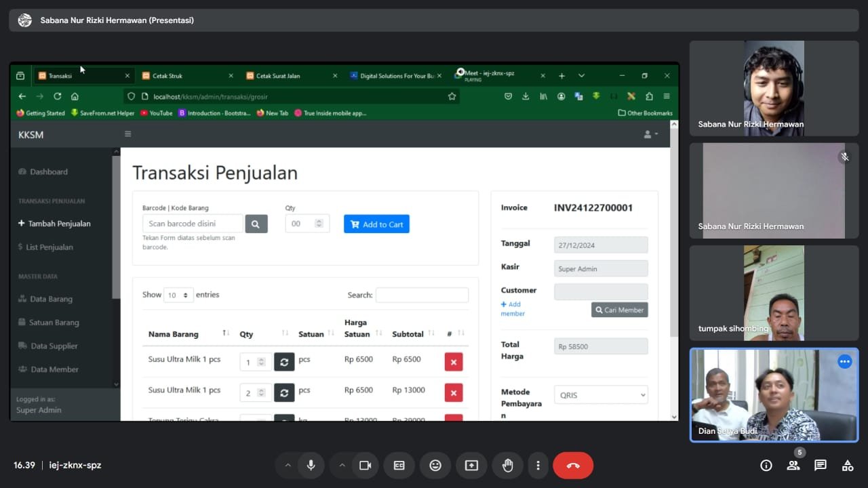Click the Present now screen-share icon

tap(471, 466)
